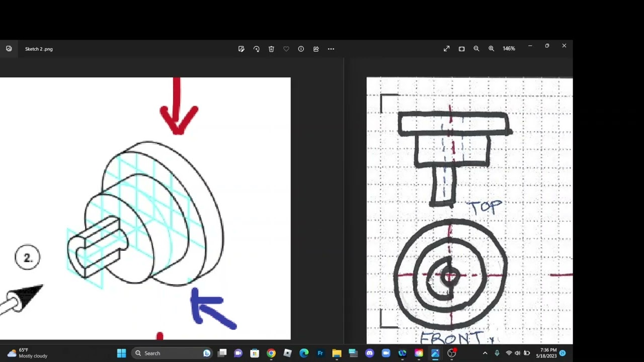Image resolution: width=644 pixels, height=362 pixels.
Task: Launch Microsoft Edge from the taskbar
Action: click(304, 353)
